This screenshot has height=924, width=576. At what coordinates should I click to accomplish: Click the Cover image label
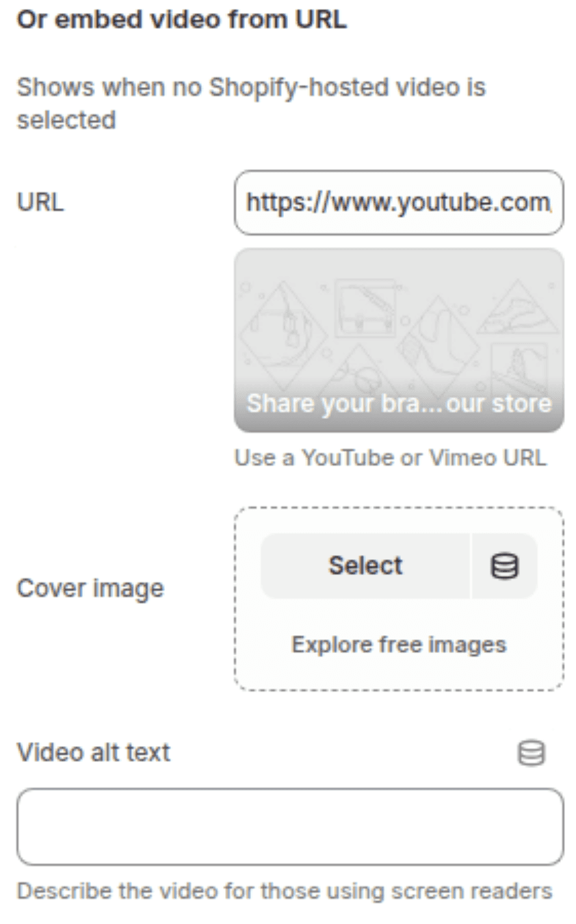[90, 589]
